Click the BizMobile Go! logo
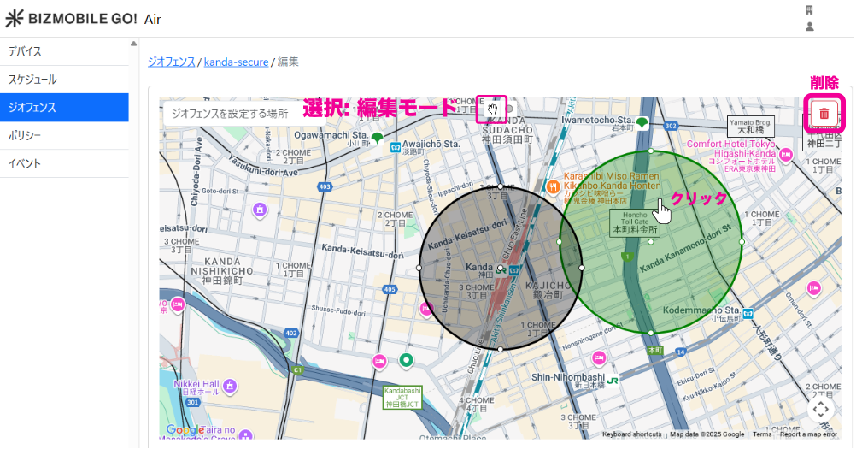 (71, 19)
